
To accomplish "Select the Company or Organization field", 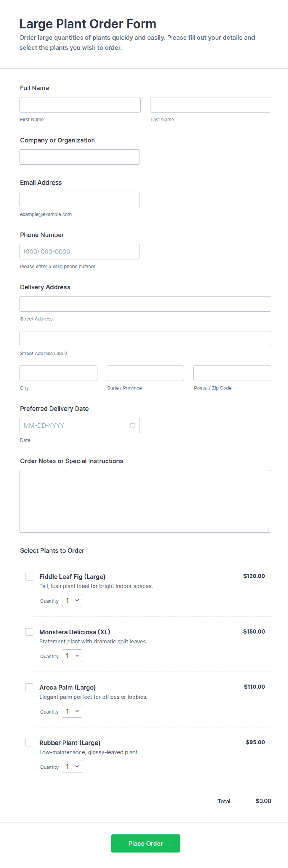I will [x=80, y=157].
